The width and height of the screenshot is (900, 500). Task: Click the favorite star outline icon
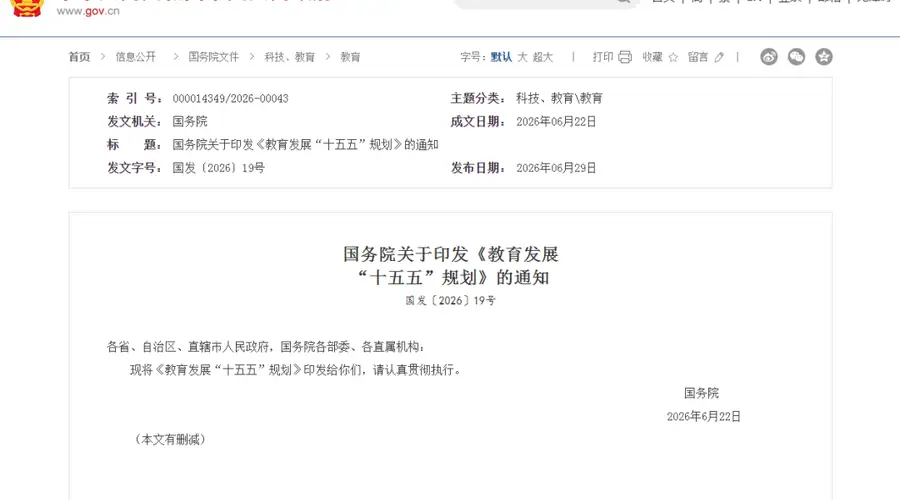click(673, 57)
